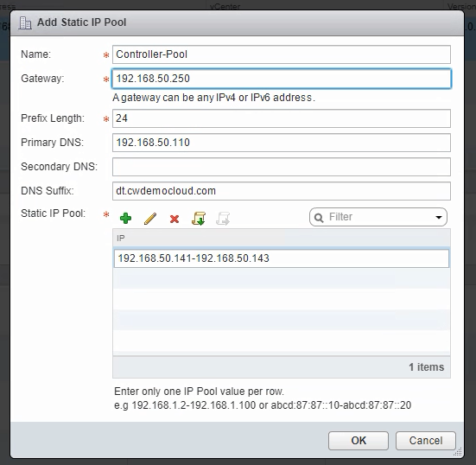Click the Name field containing Controller-Pool

[x=282, y=54]
